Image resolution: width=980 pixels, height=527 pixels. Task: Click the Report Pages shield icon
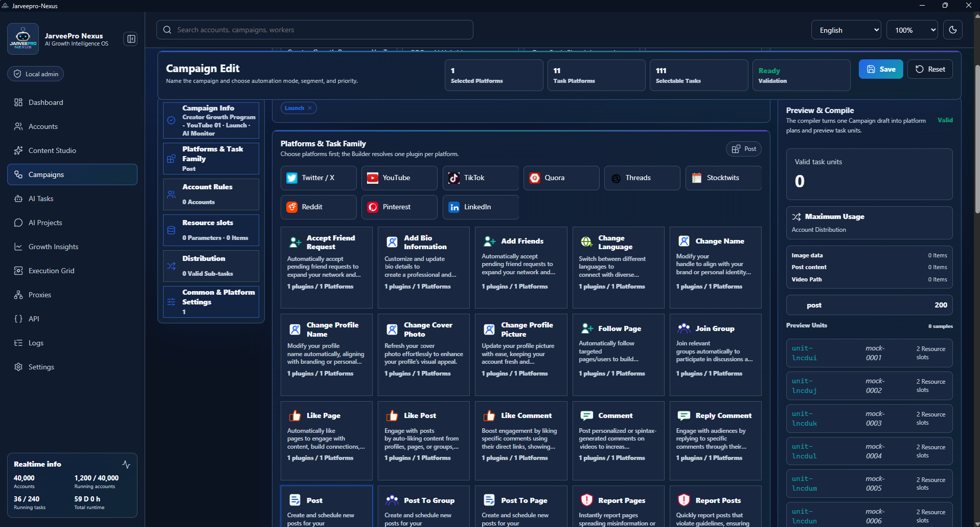(586, 500)
